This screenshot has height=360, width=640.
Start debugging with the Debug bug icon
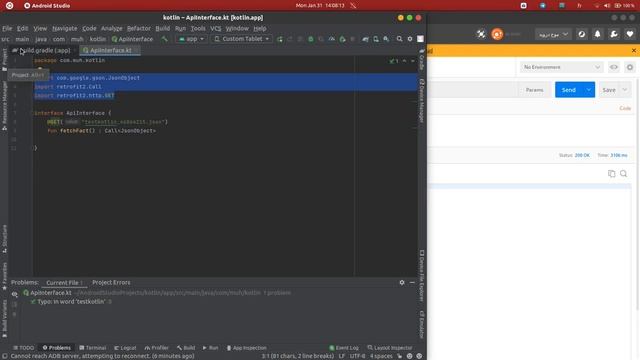(x=311, y=39)
